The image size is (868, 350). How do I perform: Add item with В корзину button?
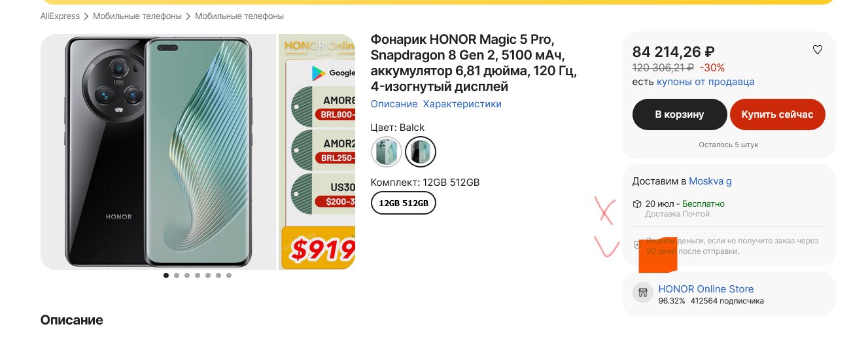point(680,114)
